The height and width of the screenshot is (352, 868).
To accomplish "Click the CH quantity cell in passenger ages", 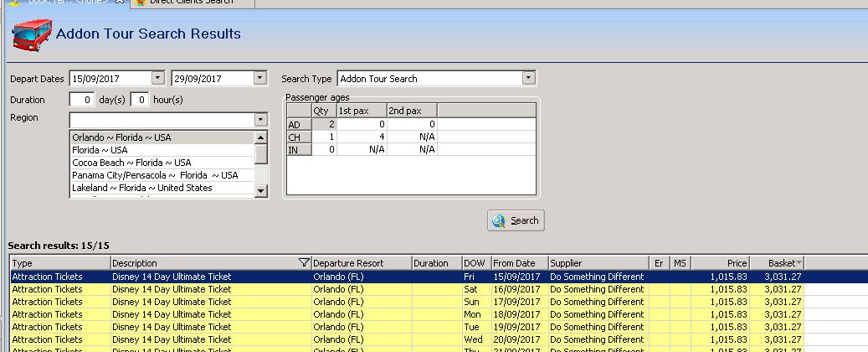I will tap(323, 137).
